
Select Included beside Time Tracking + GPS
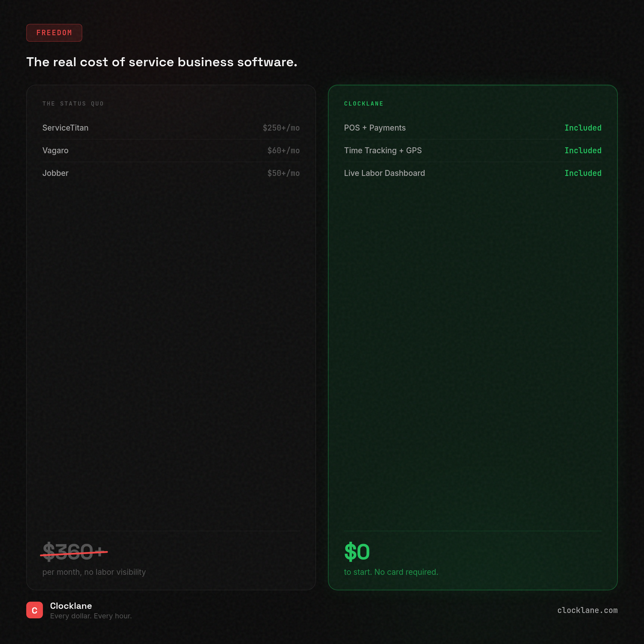click(x=583, y=150)
